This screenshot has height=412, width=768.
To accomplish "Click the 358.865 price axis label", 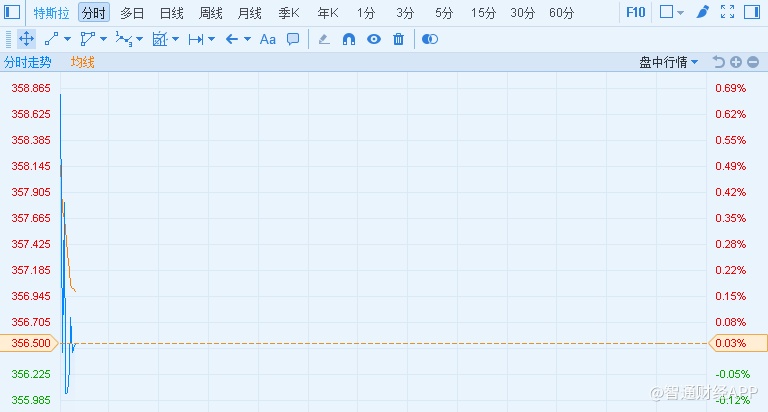I will (31, 88).
